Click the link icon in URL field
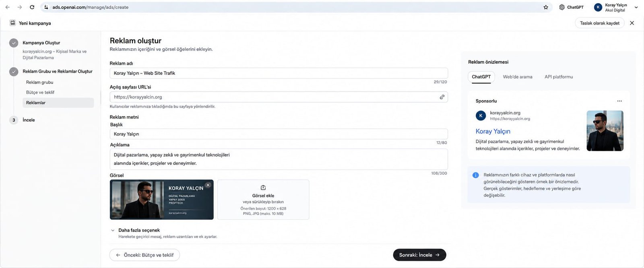The height and width of the screenshot is (268, 644). click(442, 97)
